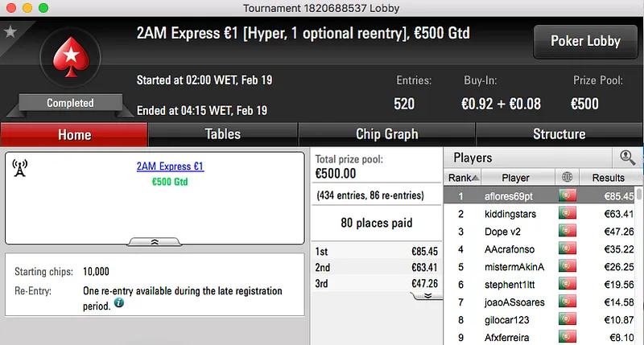Click the Poker Lobby button

(x=585, y=41)
